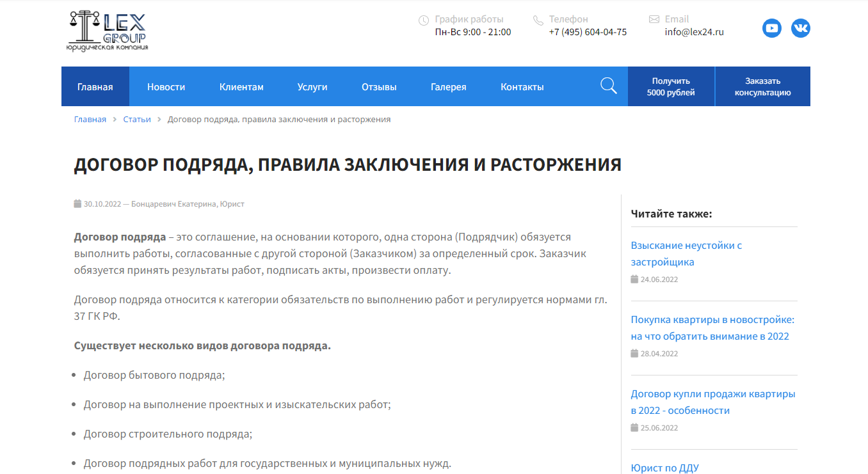This screenshot has width=868, height=474.
Task: Click calendar icon beside 24.06.2022
Action: (x=634, y=279)
